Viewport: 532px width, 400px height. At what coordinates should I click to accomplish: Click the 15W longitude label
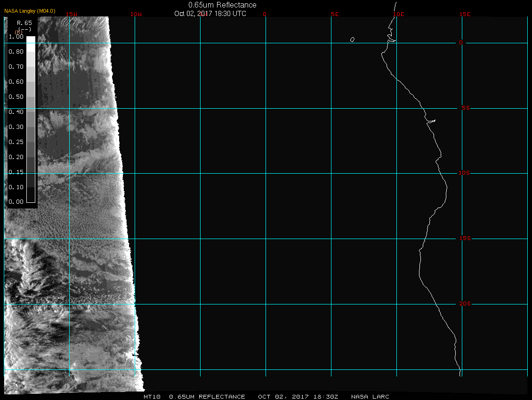tap(72, 14)
